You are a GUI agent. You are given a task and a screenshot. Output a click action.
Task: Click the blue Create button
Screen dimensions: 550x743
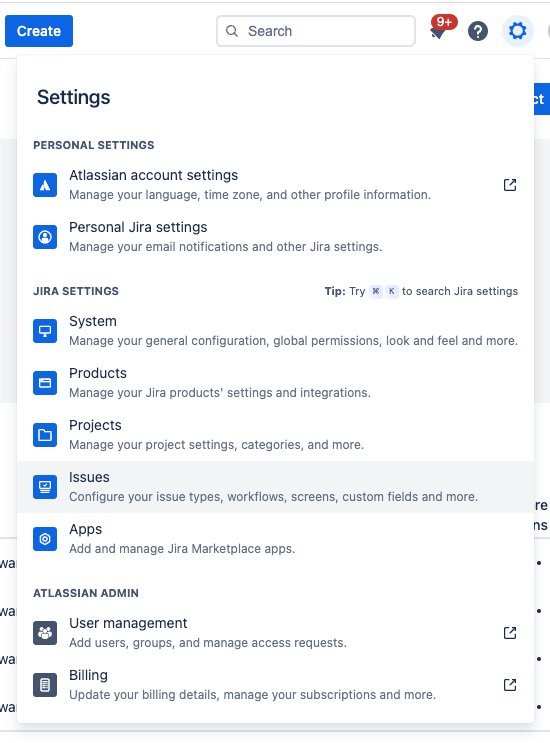coord(39,31)
